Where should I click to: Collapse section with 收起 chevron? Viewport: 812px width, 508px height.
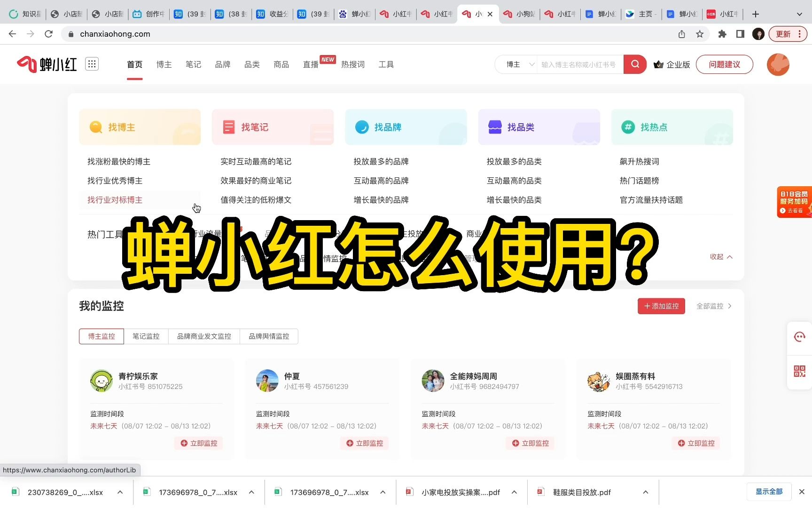[x=721, y=257]
